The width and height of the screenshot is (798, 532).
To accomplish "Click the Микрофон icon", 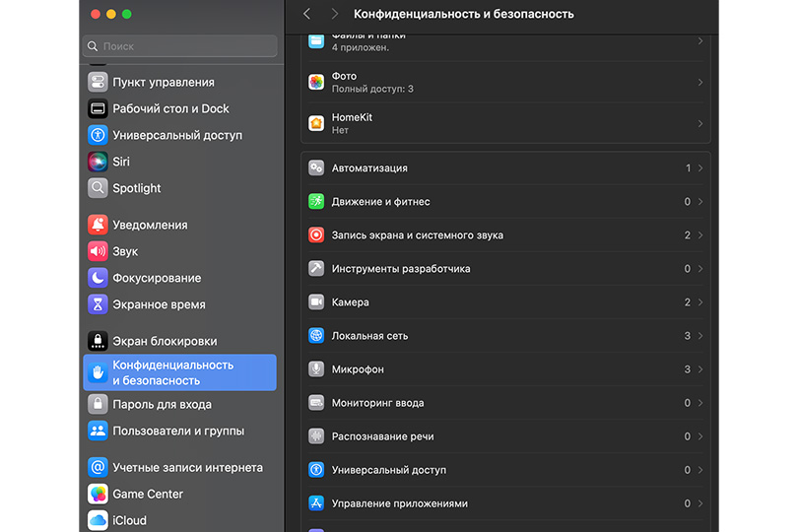I will tap(316, 369).
